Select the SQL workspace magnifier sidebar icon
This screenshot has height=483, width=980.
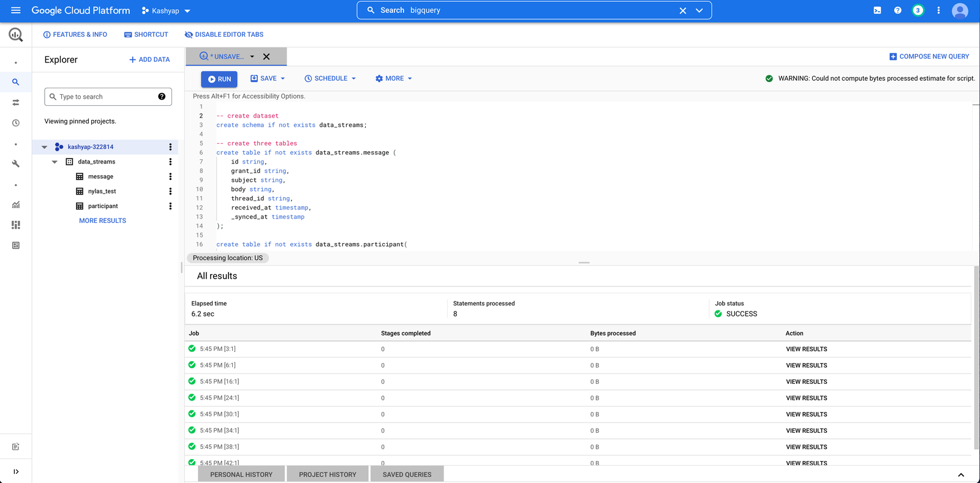(16, 82)
